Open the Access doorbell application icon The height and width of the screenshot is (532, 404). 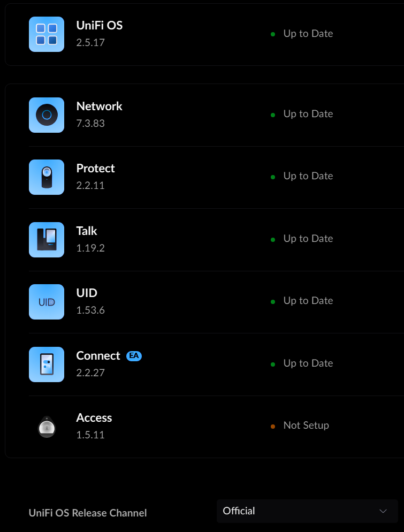pos(47,427)
